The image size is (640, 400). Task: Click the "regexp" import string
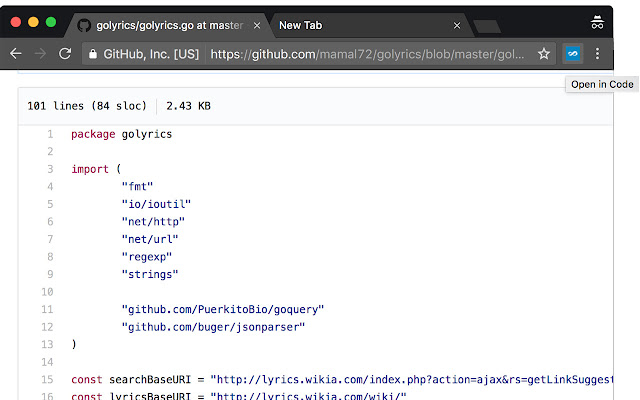click(x=147, y=257)
